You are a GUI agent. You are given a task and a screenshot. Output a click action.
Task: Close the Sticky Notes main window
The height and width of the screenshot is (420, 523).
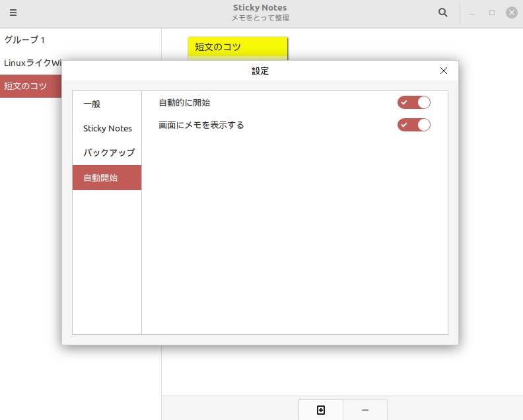click(x=512, y=13)
